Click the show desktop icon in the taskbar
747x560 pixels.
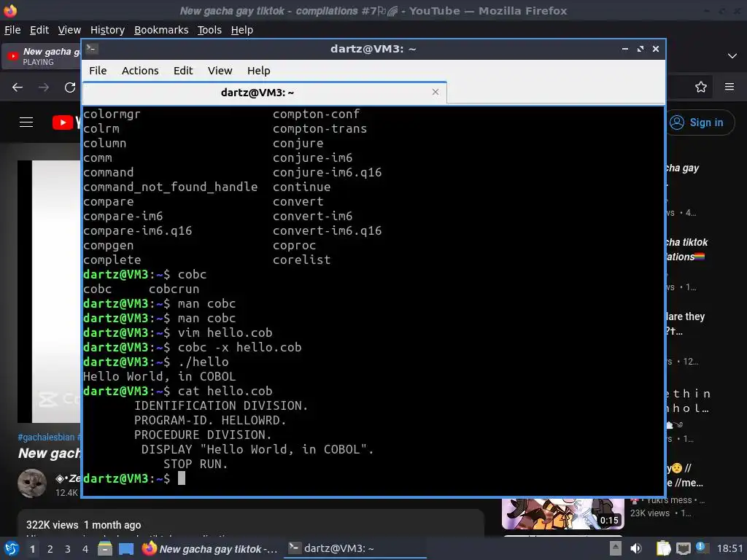[126, 548]
